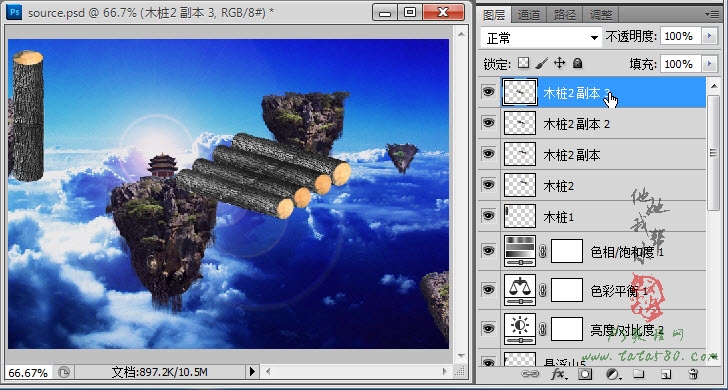Screen dimensions: 728x390
Task: Hide the 木桩2 副本 2 layer
Action: 488,123
